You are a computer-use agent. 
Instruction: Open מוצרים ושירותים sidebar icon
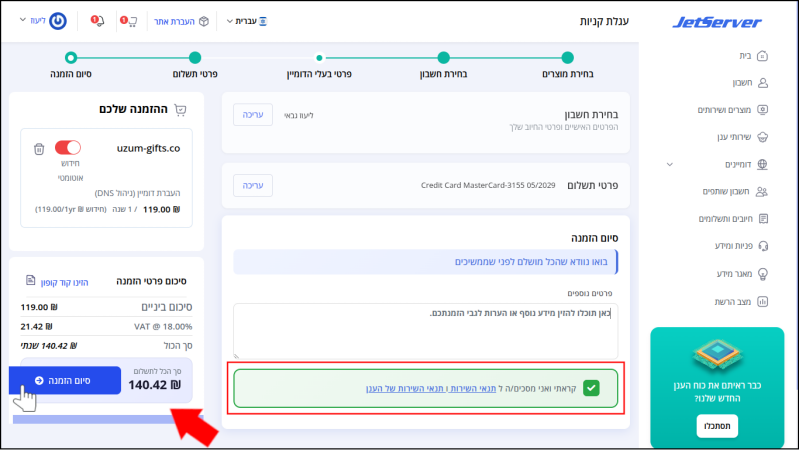tap(763, 110)
